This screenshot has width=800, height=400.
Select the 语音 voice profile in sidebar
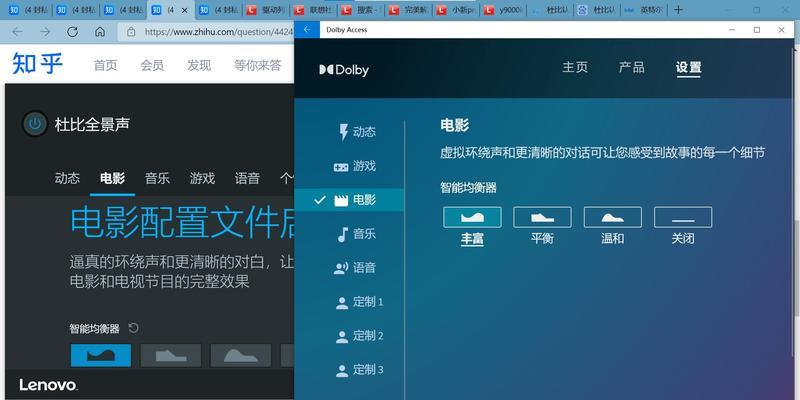coord(355,268)
